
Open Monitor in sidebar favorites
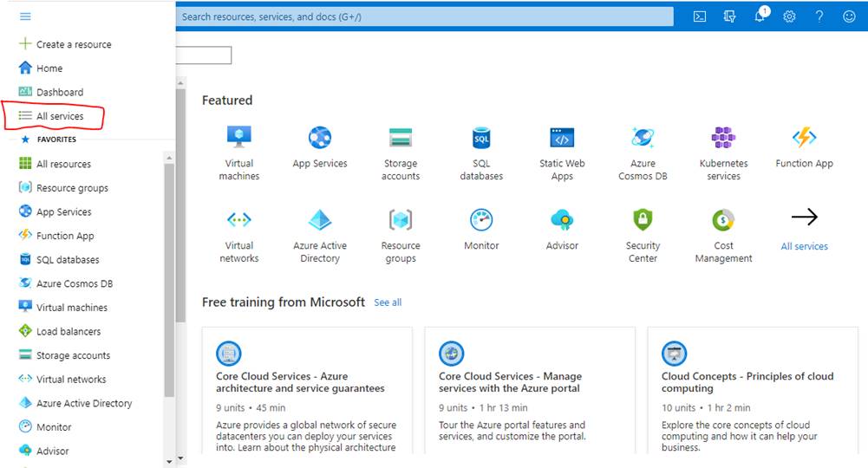45,427
